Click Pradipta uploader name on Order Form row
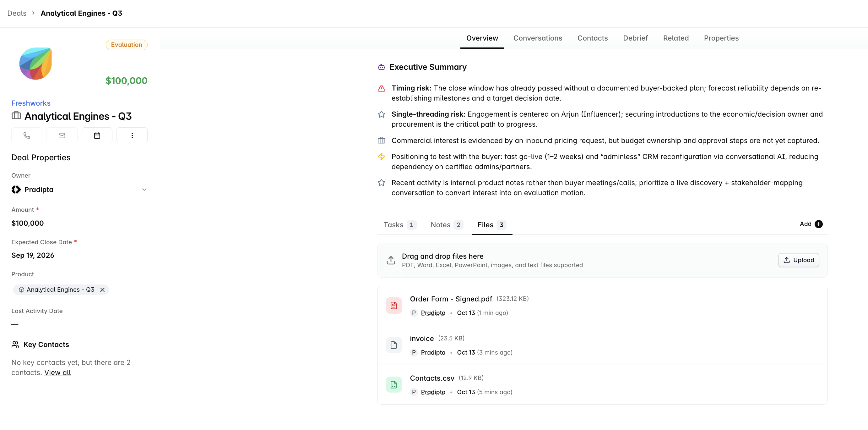Screen dimensions: 868x430 (433, 313)
